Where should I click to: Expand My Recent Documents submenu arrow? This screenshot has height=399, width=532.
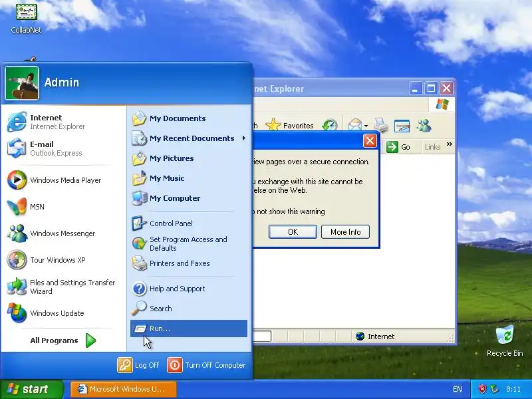[x=243, y=138]
